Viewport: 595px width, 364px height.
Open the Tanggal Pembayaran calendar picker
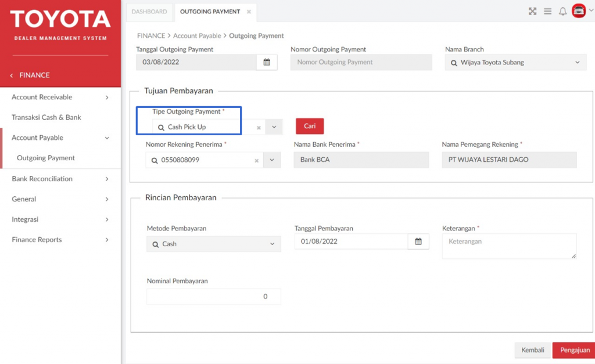click(x=418, y=242)
